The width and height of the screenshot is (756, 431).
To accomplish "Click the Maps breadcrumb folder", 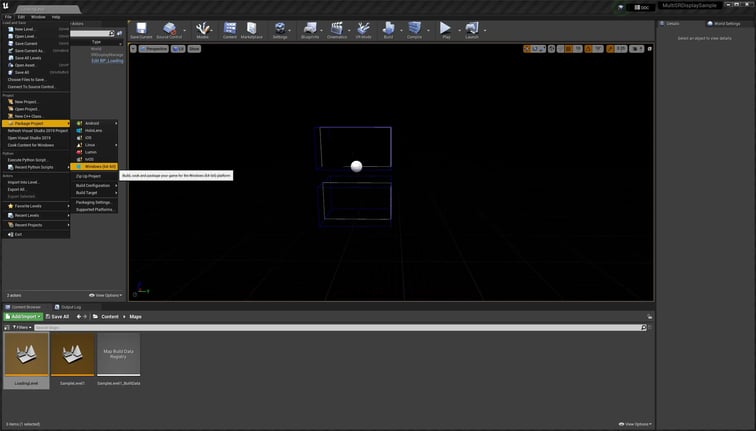I will (x=135, y=317).
